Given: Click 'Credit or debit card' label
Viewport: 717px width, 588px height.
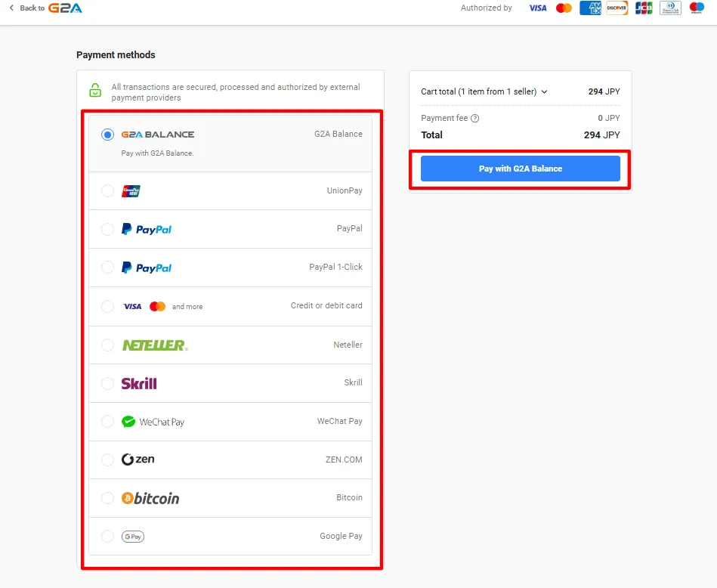Looking at the screenshot, I should (326, 305).
